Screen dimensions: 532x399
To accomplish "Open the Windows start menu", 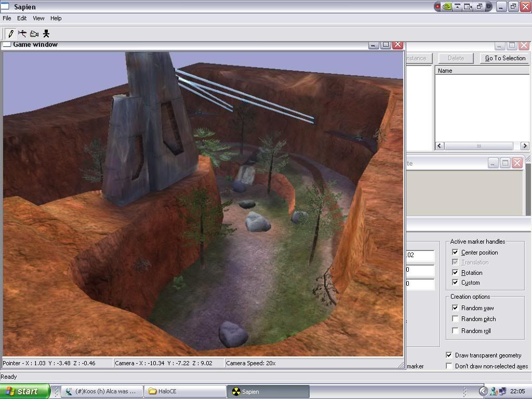I will coord(25,391).
